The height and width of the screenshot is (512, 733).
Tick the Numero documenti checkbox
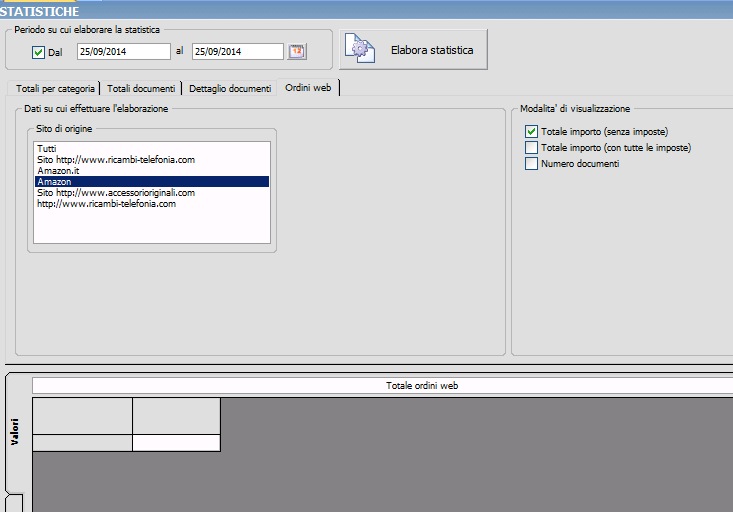(531, 163)
